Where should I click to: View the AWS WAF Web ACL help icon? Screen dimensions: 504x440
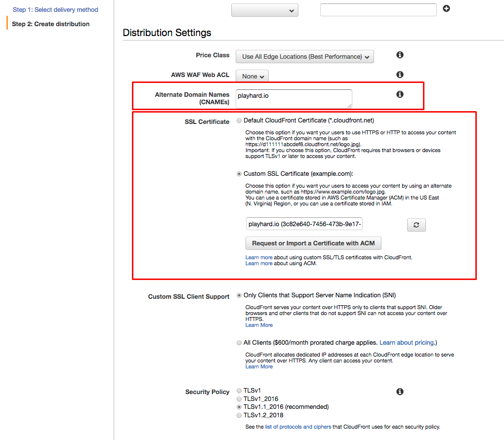[400, 74]
